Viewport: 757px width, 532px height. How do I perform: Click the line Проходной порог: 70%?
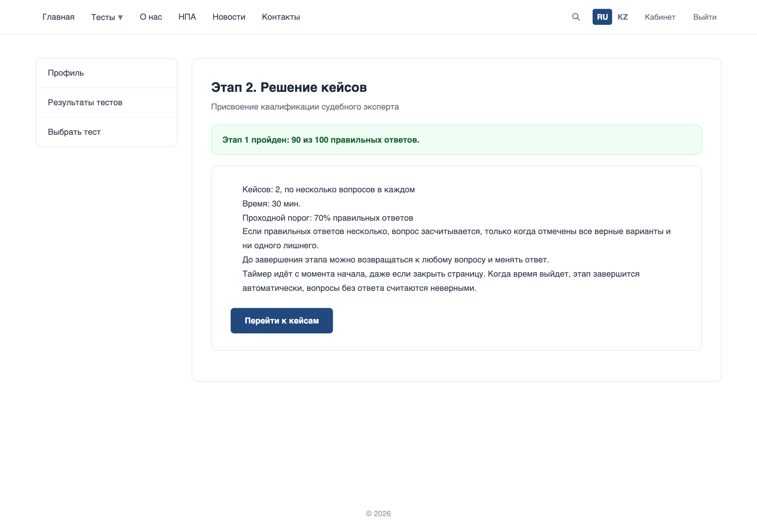[328, 218]
